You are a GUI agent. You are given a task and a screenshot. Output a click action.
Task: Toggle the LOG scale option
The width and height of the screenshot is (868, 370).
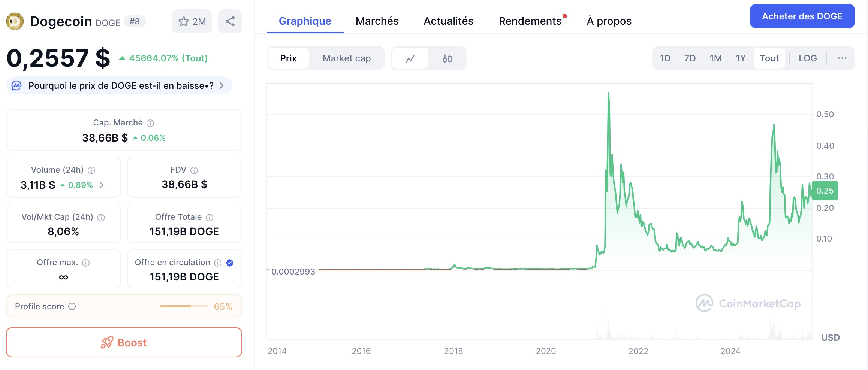tap(808, 58)
